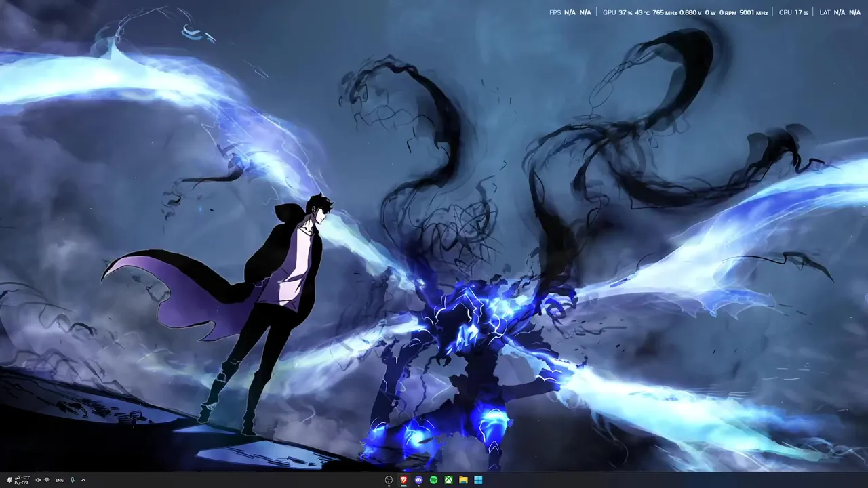Open the taskbar clock and date
Screen dimensions: 868x488
22,480
